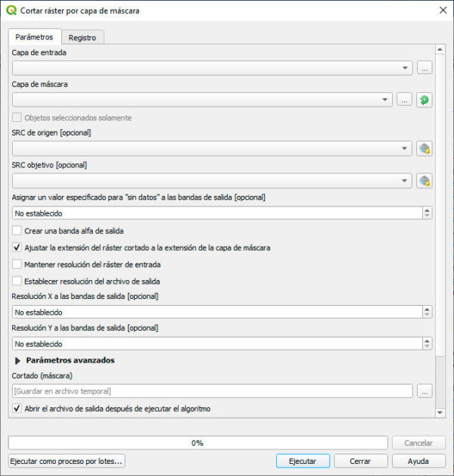This screenshot has width=454, height=476.
Task: Select the Parámetros tab
Action: point(34,37)
